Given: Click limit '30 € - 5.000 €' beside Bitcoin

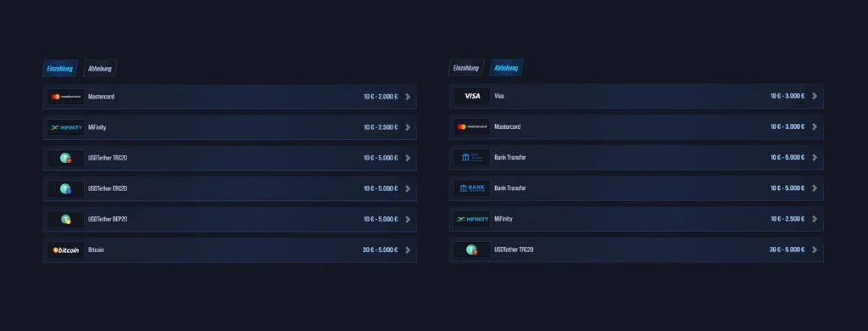Looking at the screenshot, I should click(x=381, y=250).
